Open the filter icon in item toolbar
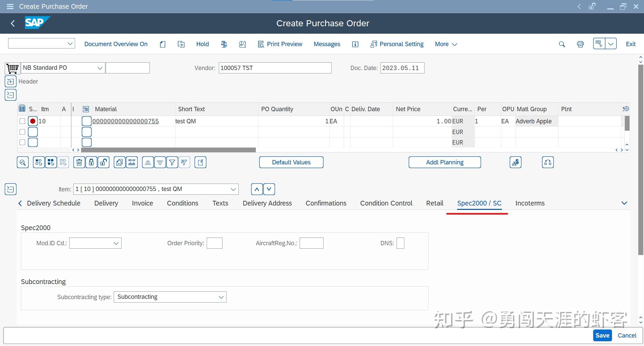This screenshot has width=644, height=346. tap(172, 162)
